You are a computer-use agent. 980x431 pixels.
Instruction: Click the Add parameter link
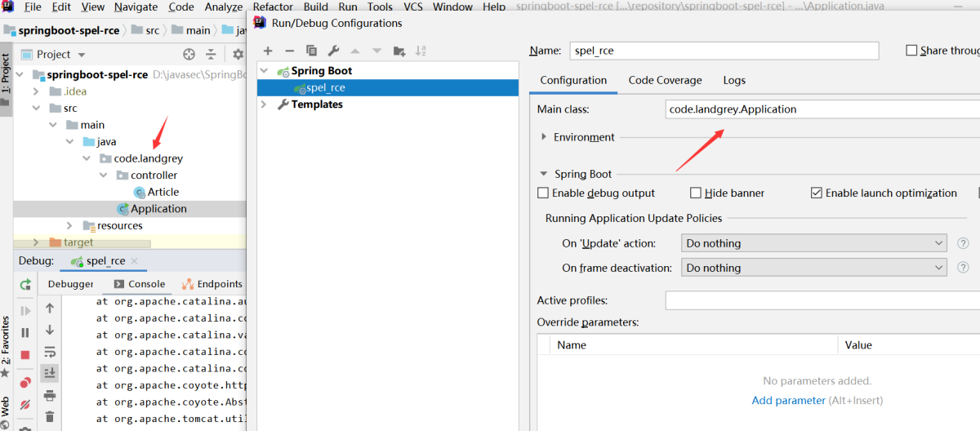tap(788, 400)
